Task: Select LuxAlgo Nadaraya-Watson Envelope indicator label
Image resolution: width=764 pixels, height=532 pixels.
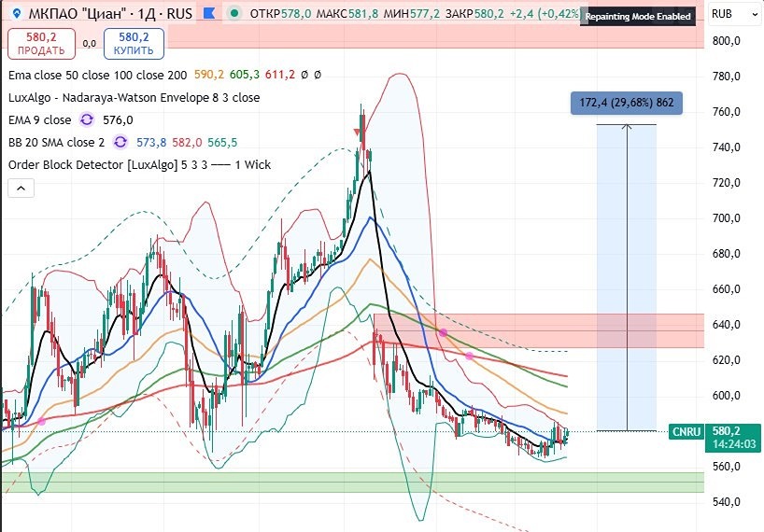Action: 134,97
